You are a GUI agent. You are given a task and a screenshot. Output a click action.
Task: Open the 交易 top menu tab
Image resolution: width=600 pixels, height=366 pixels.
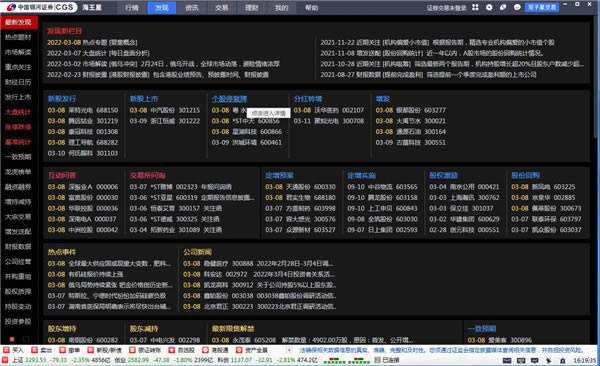tap(222, 8)
